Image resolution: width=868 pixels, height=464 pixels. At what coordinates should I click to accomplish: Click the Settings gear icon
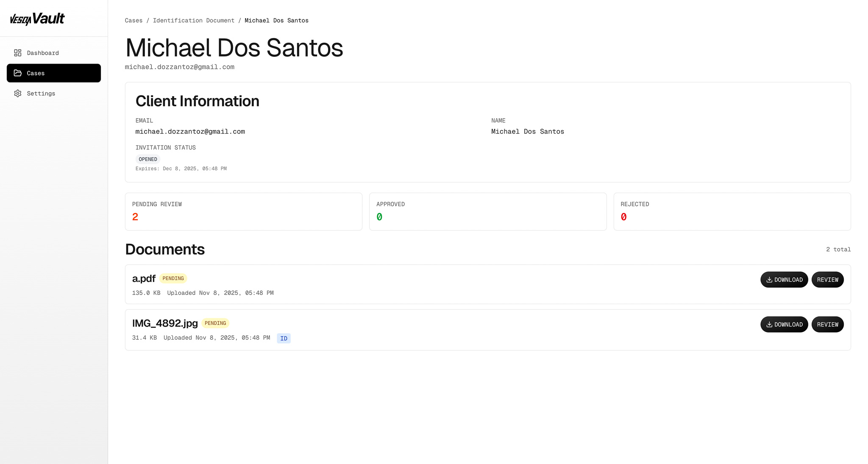pos(17,93)
